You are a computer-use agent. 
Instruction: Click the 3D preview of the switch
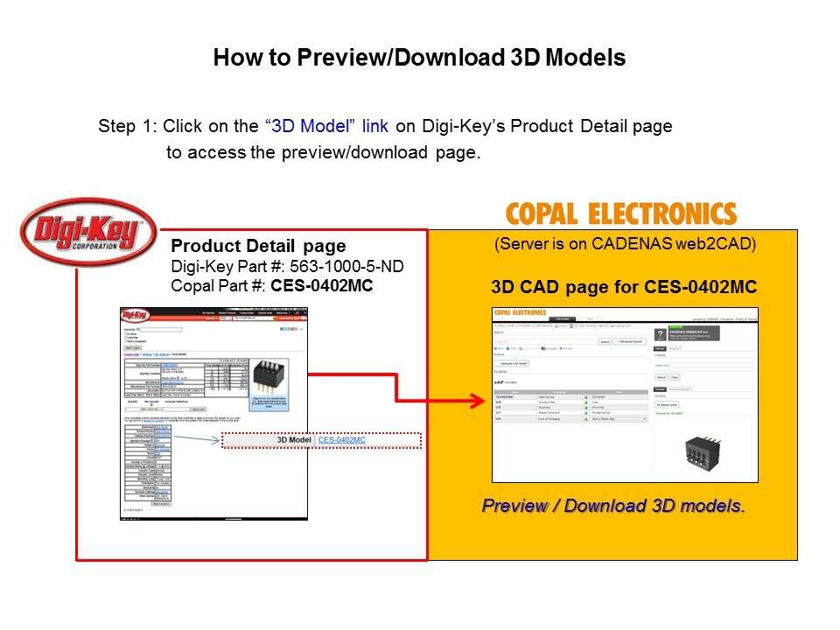(x=707, y=453)
